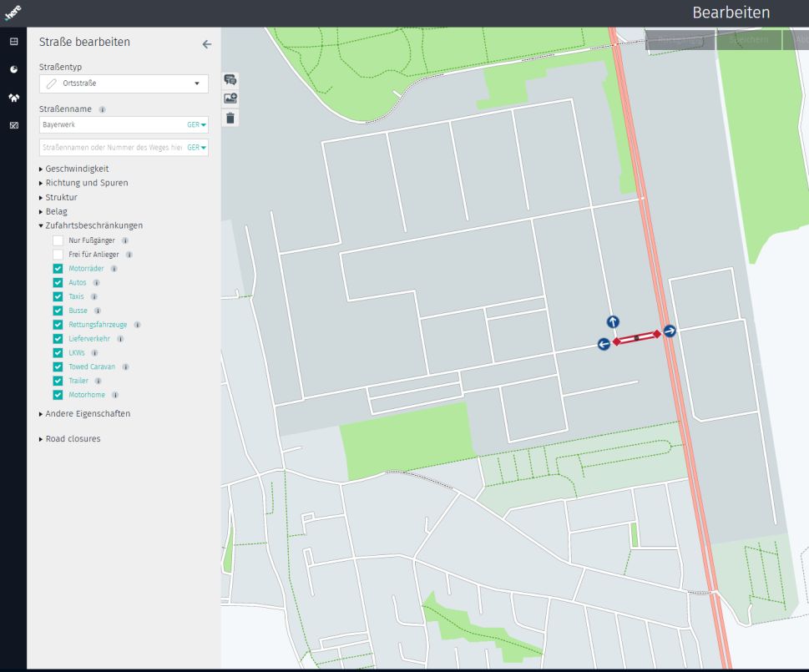This screenshot has height=672, width=809.
Task: Click the upward turn arrow on map
Action: tap(613, 322)
